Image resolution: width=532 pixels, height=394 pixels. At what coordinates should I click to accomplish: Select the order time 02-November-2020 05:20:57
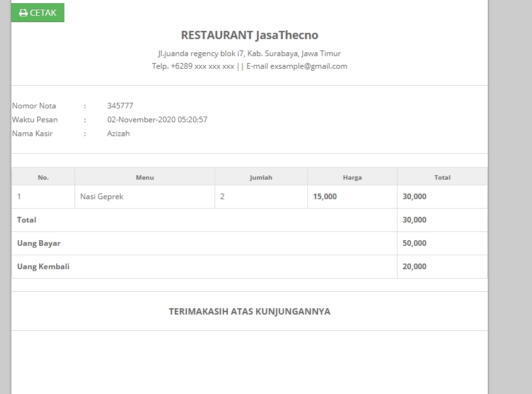click(x=157, y=120)
